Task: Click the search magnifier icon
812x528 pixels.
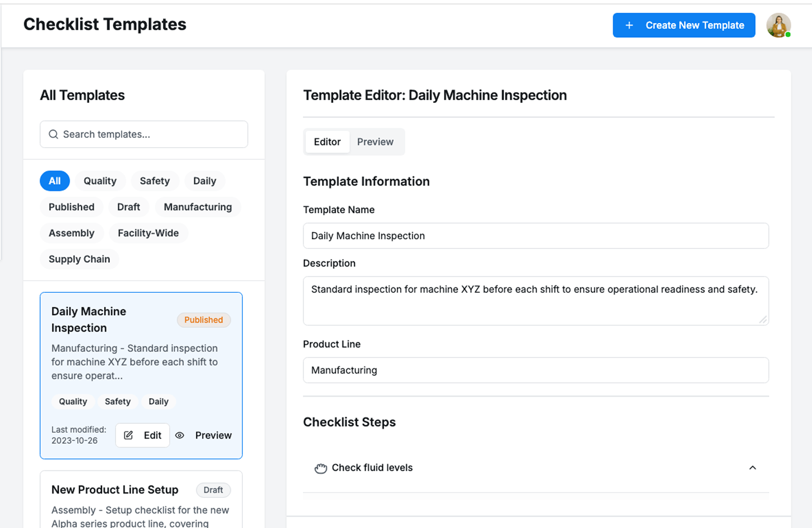Action: coord(53,134)
